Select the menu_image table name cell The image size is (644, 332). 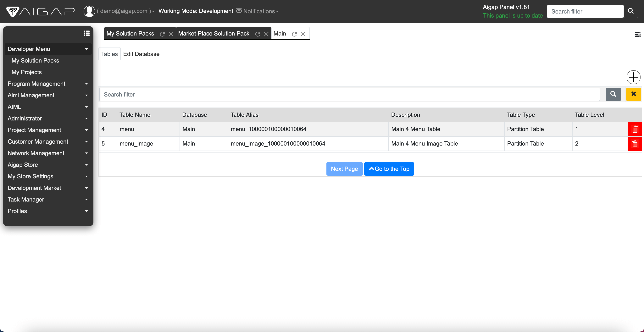point(148,143)
